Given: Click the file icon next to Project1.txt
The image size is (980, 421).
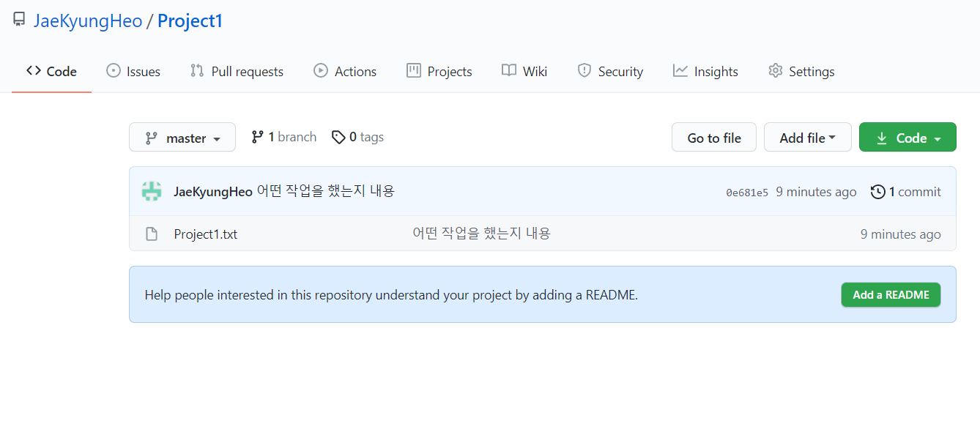Looking at the screenshot, I should [152, 234].
